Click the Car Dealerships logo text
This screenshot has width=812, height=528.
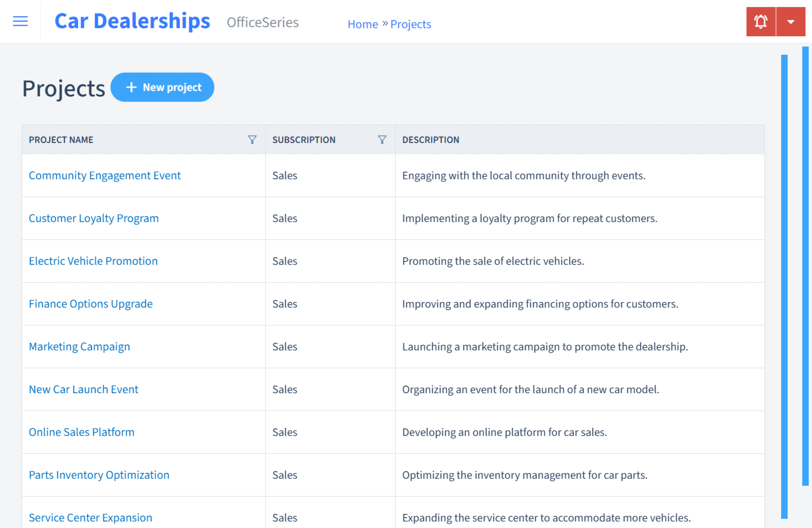tap(132, 21)
